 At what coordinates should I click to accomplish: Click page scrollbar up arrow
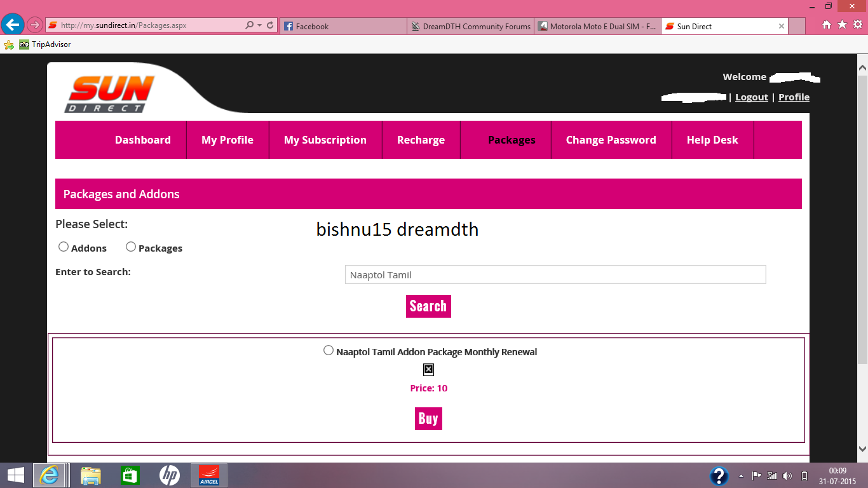click(862, 67)
